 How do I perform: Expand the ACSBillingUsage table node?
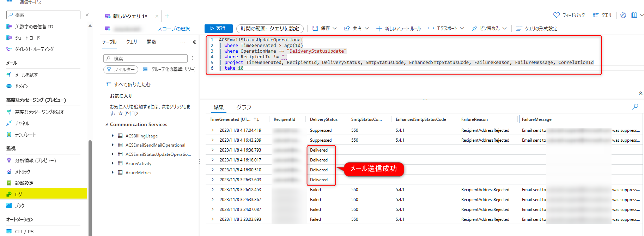click(113, 136)
